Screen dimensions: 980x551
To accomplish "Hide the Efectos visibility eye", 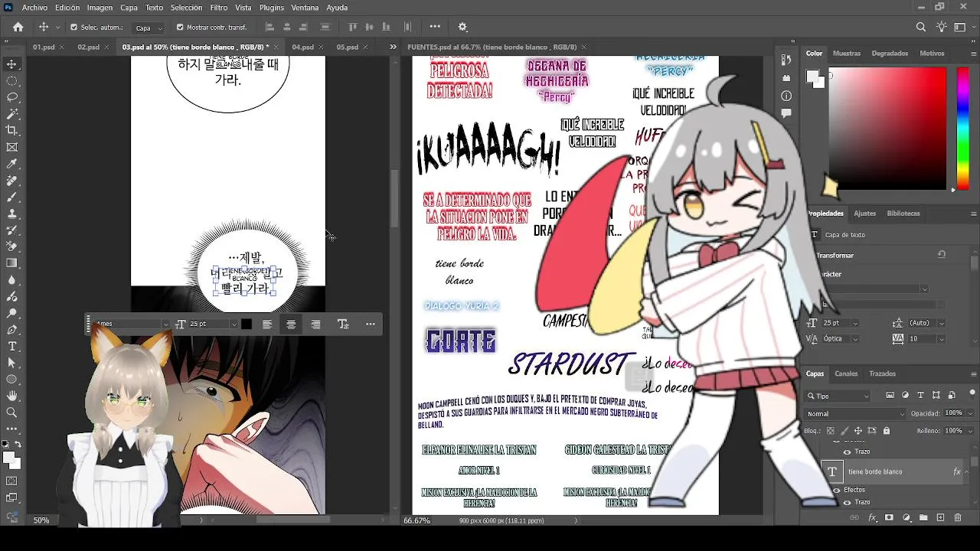I will coord(837,490).
